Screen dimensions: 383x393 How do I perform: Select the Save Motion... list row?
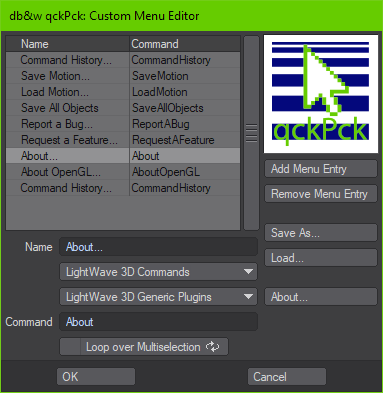(x=123, y=76)
